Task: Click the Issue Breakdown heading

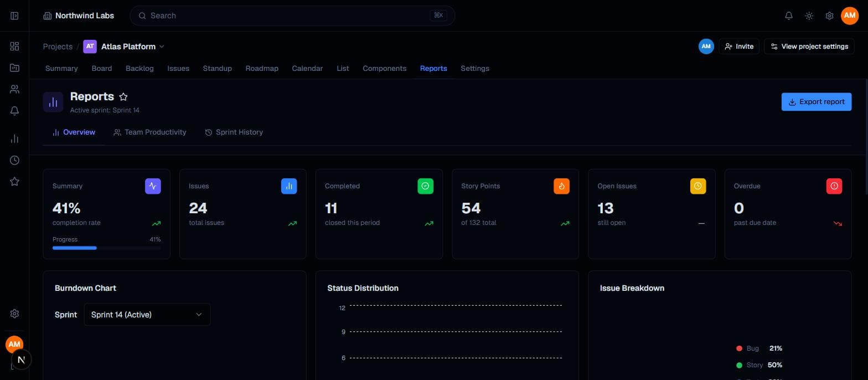Action: (x=632, y=288)
